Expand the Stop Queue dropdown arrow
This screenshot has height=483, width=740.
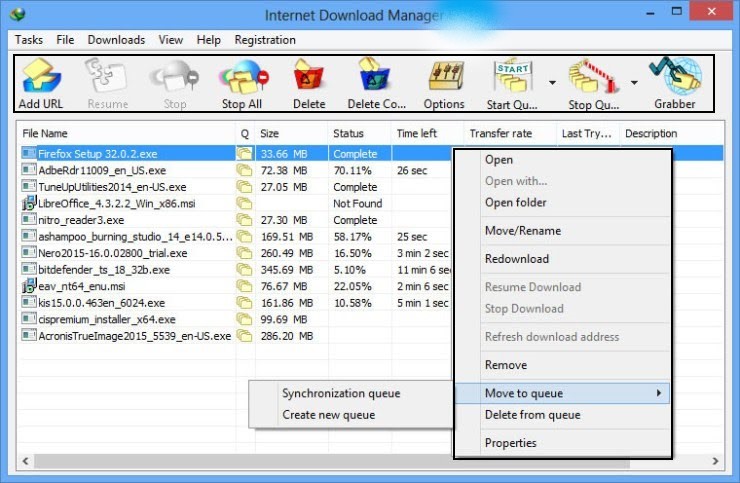click(x=634, y=83)
